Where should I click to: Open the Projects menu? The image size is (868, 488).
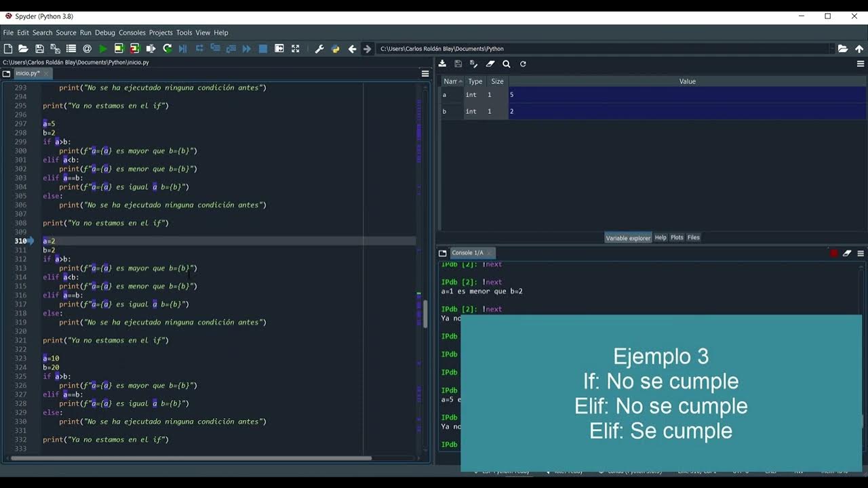(161, 33)
